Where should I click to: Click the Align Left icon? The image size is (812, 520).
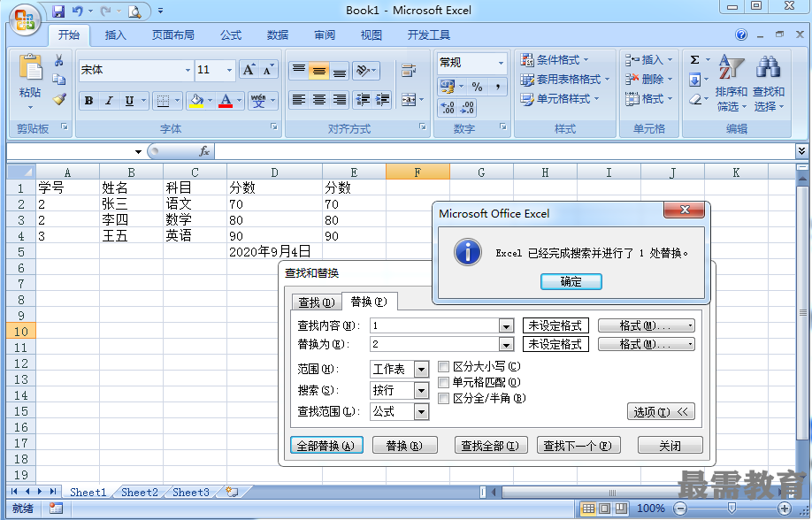coord(298,99)
